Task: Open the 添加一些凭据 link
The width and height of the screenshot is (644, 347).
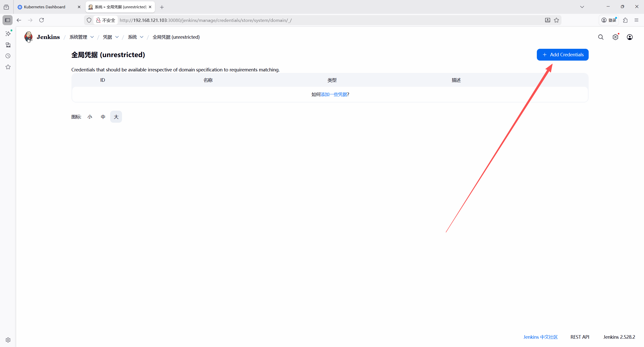Action: pos(334,94)
